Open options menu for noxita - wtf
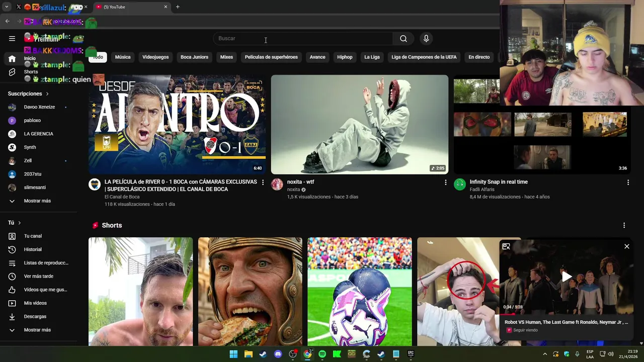 click(x=445, y=183)
